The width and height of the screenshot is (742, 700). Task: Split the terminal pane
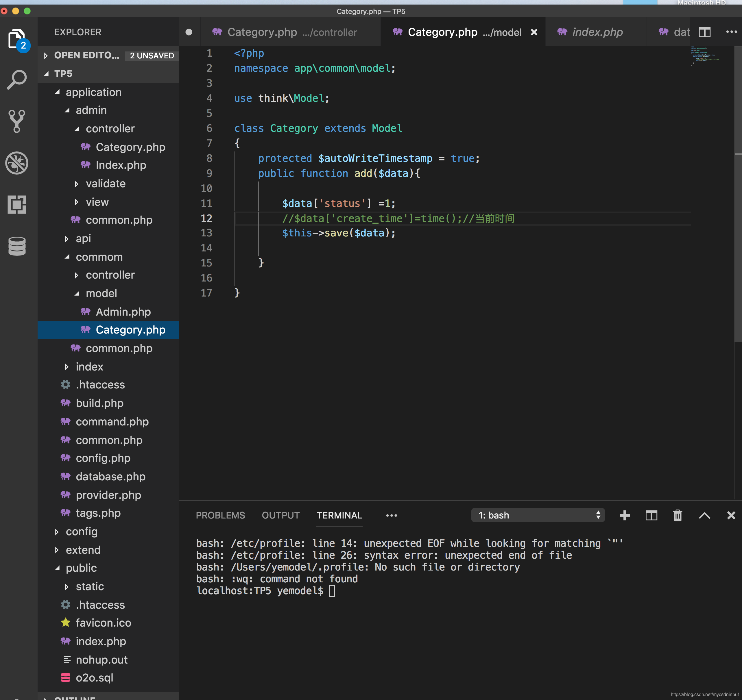pyautogui.click(x=651, y=515)
